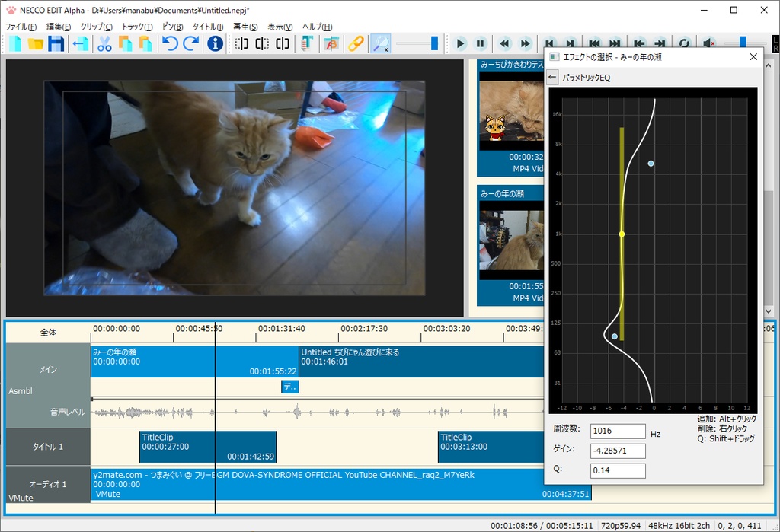Open the みーの年の瀬 thumbnail in clip list

point(511,241)
